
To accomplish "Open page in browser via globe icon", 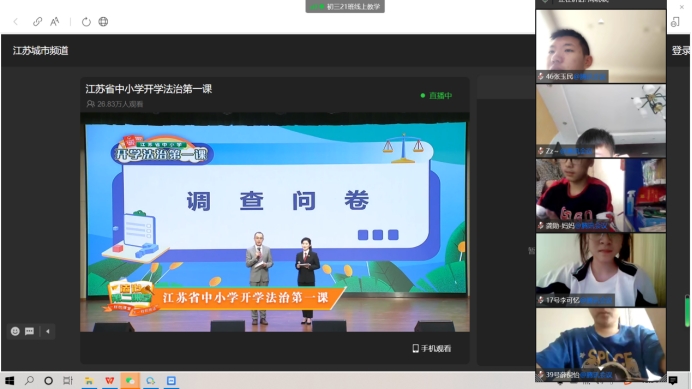I will point(103,22).
